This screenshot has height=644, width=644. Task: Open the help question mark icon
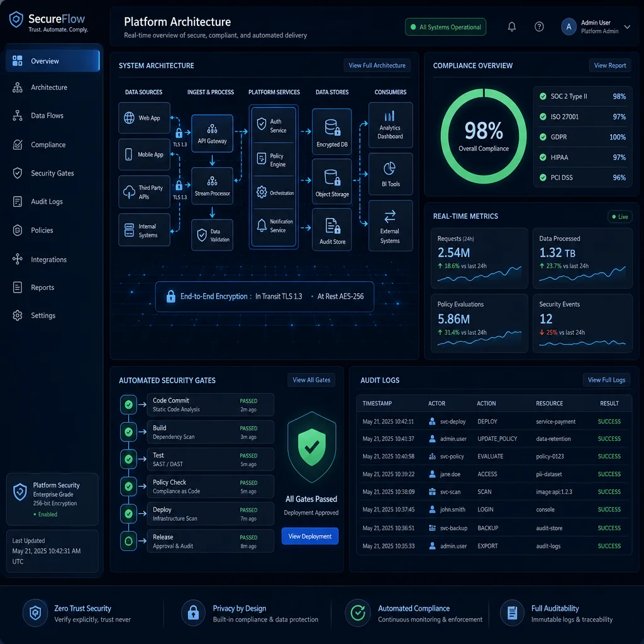539,26
